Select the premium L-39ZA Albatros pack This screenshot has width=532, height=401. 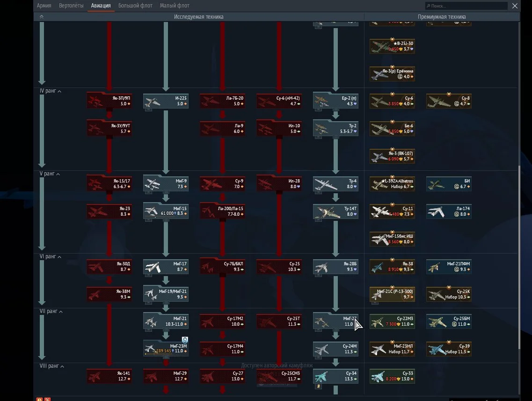(392, 184)
